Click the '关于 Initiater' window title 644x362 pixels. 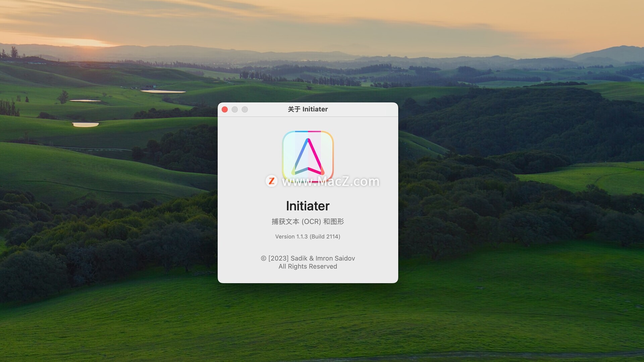pos(308,109)
